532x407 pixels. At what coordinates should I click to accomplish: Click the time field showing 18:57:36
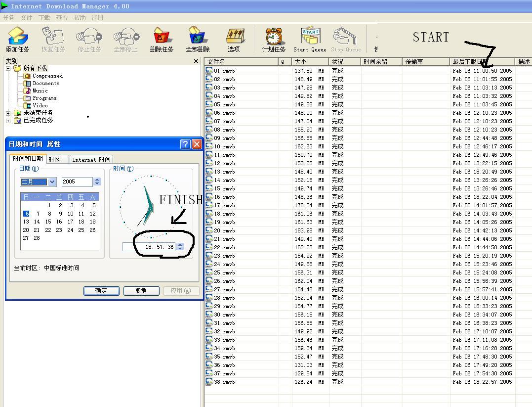tap(149, 247)
